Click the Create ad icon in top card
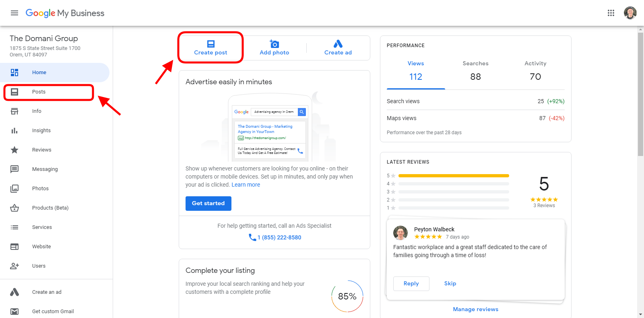The image size is (644, 318). point(338,44)
